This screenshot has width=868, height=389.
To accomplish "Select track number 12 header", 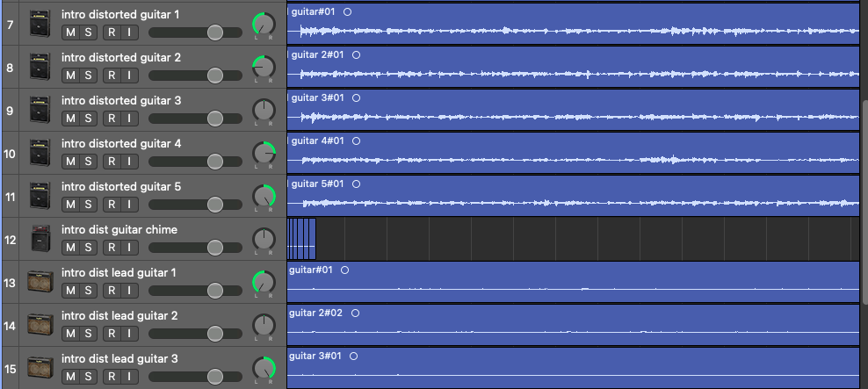I will point(10,240).
